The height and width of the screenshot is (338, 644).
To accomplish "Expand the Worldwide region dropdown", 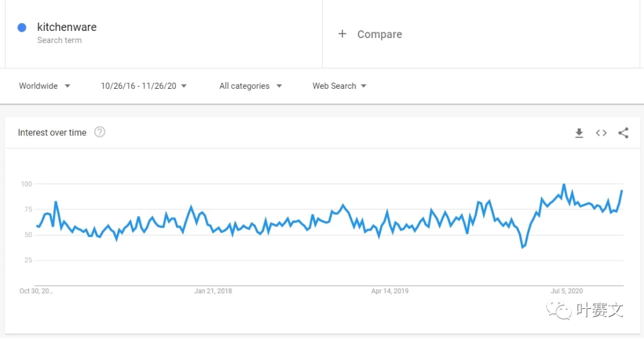I will pos(45,86).
